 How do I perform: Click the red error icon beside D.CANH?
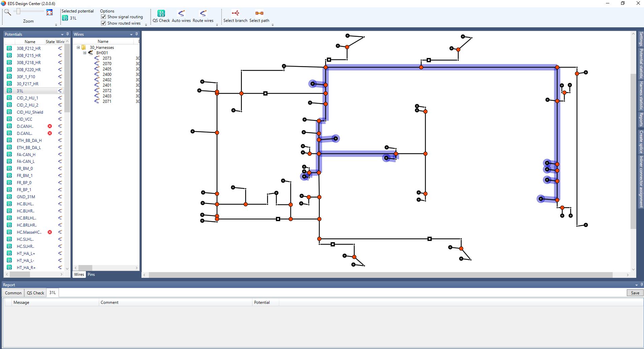[x=50, y=126]
